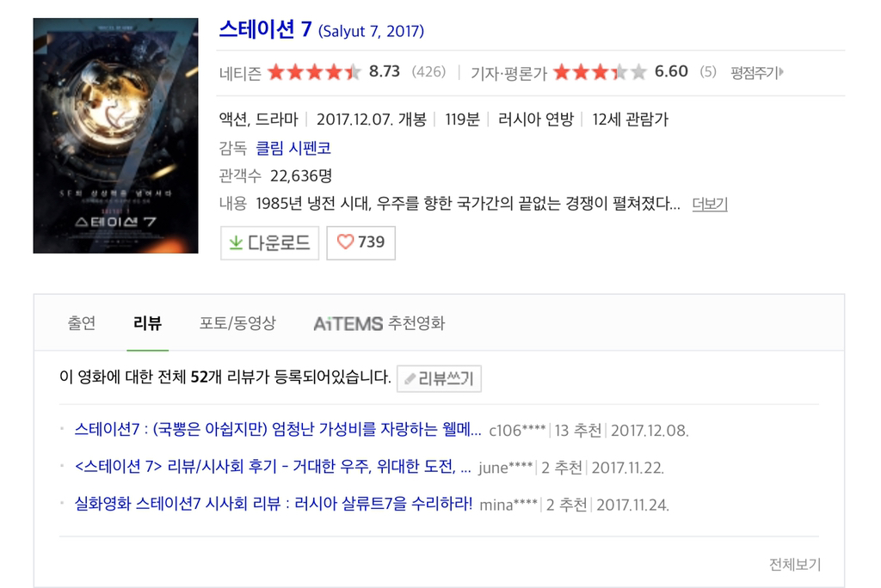Open director 클림 시펜코 profile link
The image size is (881, 588).
(x=293, y=148)
